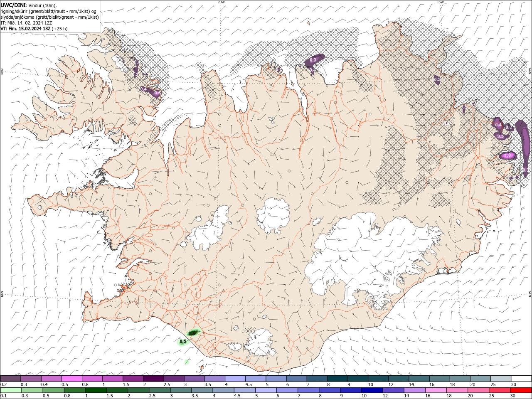Click the slydda/snjókoma legend description line
Viewport: 532px width, 399px height.
(49, 17)
